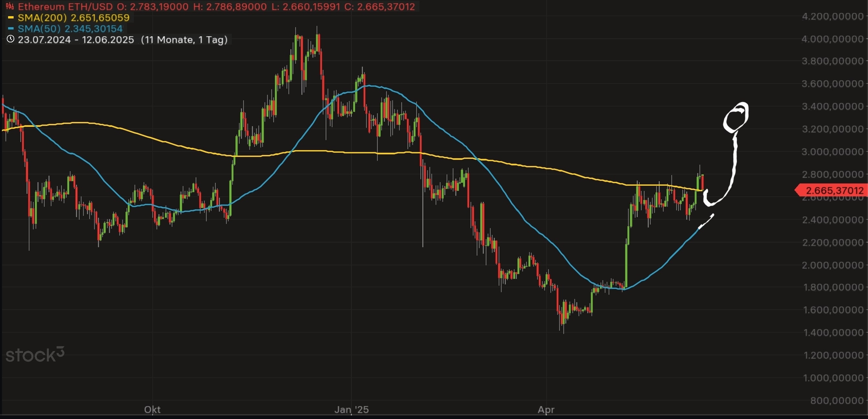The width and height of the screenshot is (868, 419).
Task: Click the clock icon beside date range
Action: (x=10, y=39)
